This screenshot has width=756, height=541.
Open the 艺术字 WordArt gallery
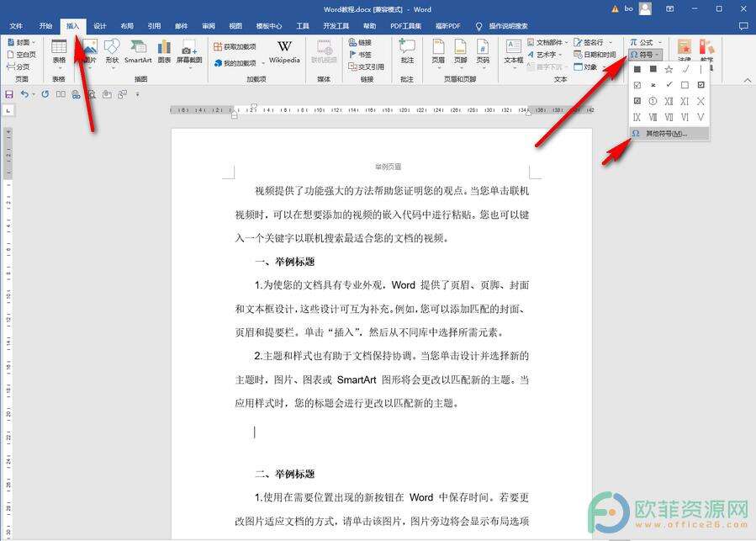click(545, 55)
